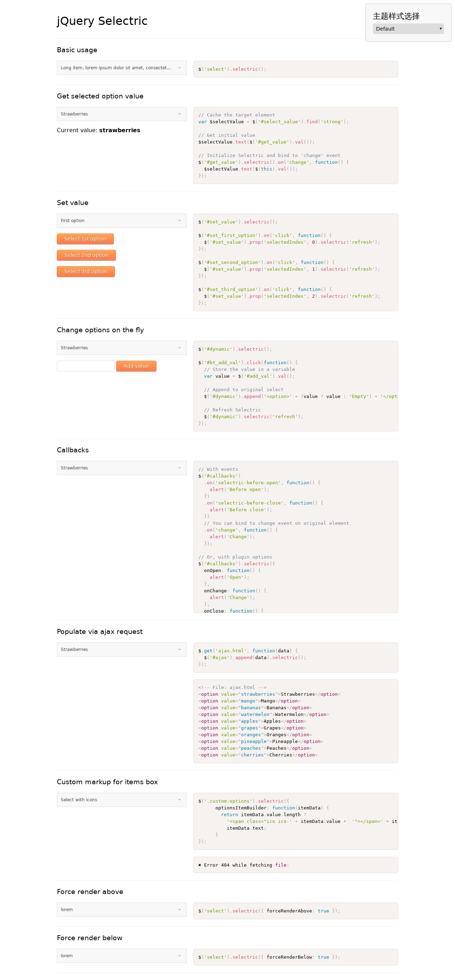Open the Populate via ajax request select
The height and width of the screenshot is (980, 455).
[121, 650]
